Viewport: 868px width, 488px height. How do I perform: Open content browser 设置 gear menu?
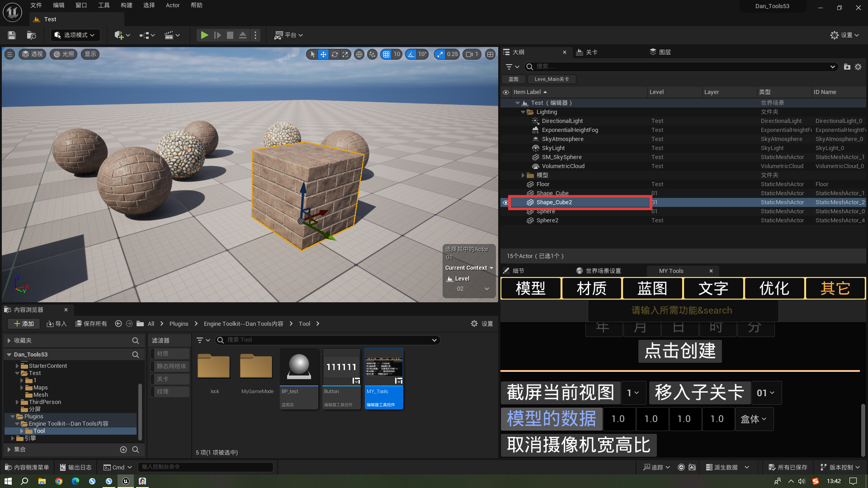click(482, 324)
